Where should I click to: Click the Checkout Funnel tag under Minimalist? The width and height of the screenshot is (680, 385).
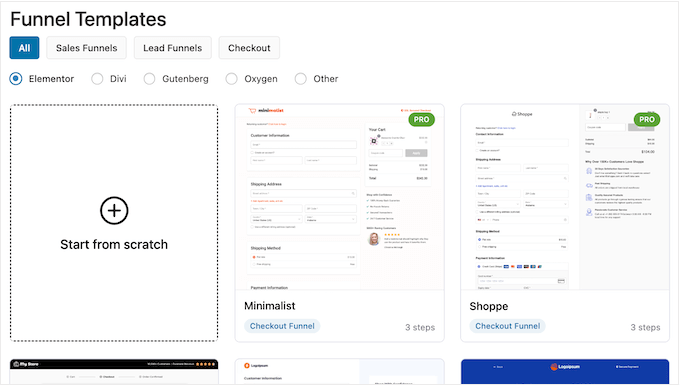282,326
